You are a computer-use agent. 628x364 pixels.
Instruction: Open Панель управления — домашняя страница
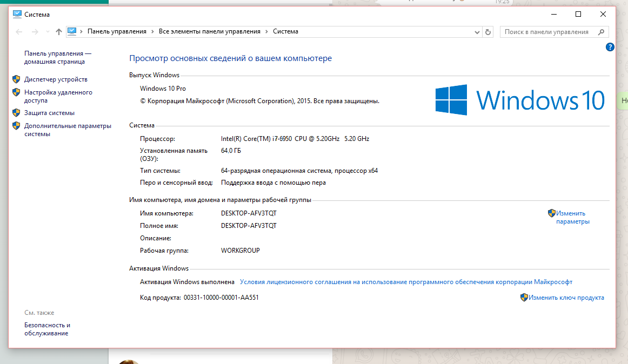point(58,57)
